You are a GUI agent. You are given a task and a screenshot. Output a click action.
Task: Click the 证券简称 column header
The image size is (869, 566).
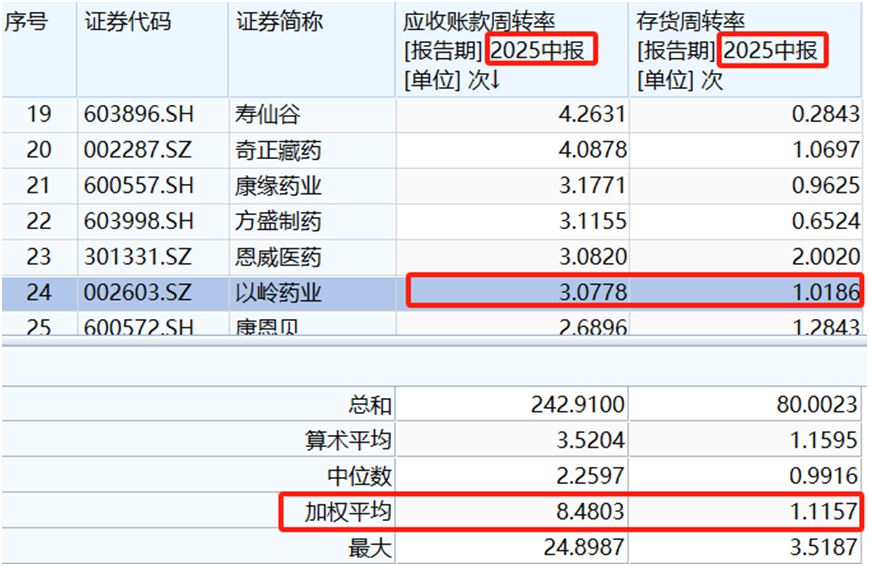click(x=312, y=50)
